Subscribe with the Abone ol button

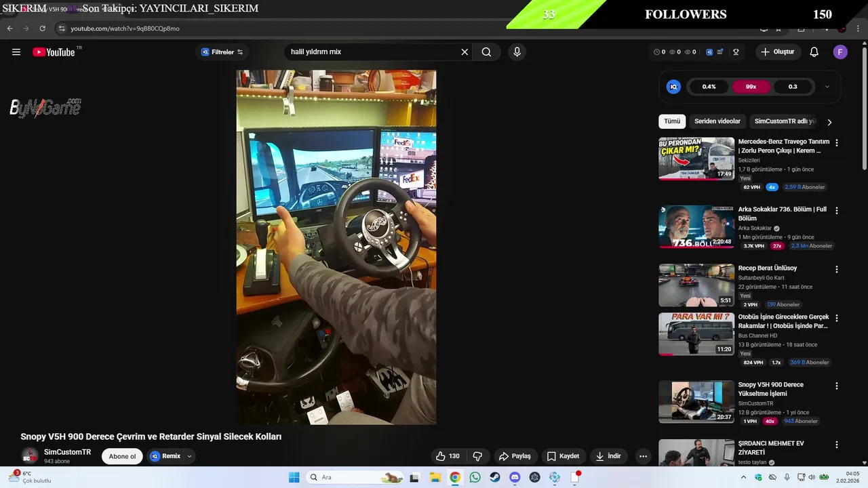122,456
